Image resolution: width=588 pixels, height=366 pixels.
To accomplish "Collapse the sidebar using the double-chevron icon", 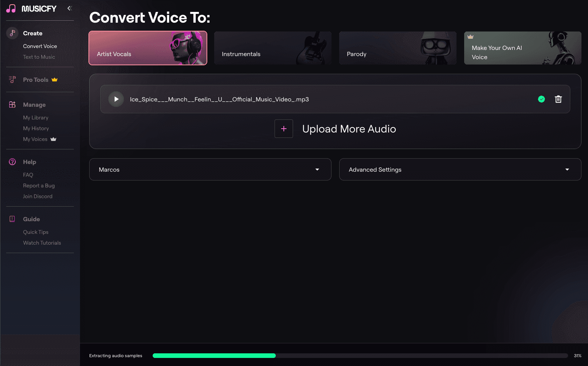I will tap(70, 8).
